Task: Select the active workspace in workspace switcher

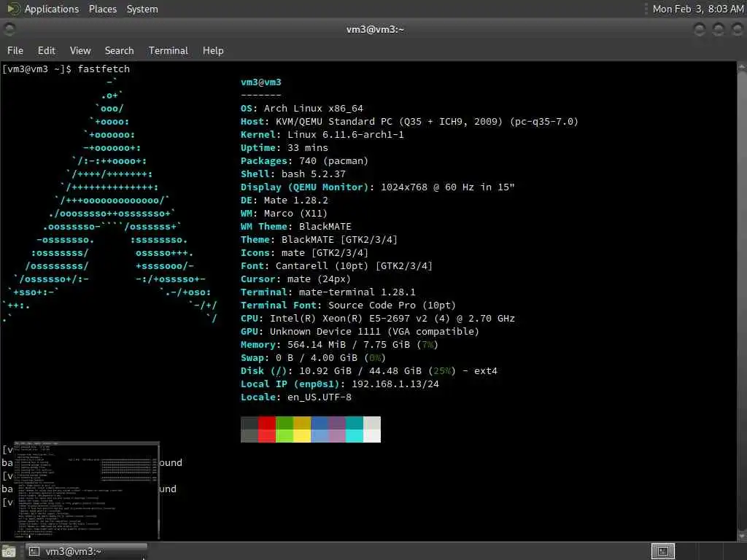Action: point(662,551)
